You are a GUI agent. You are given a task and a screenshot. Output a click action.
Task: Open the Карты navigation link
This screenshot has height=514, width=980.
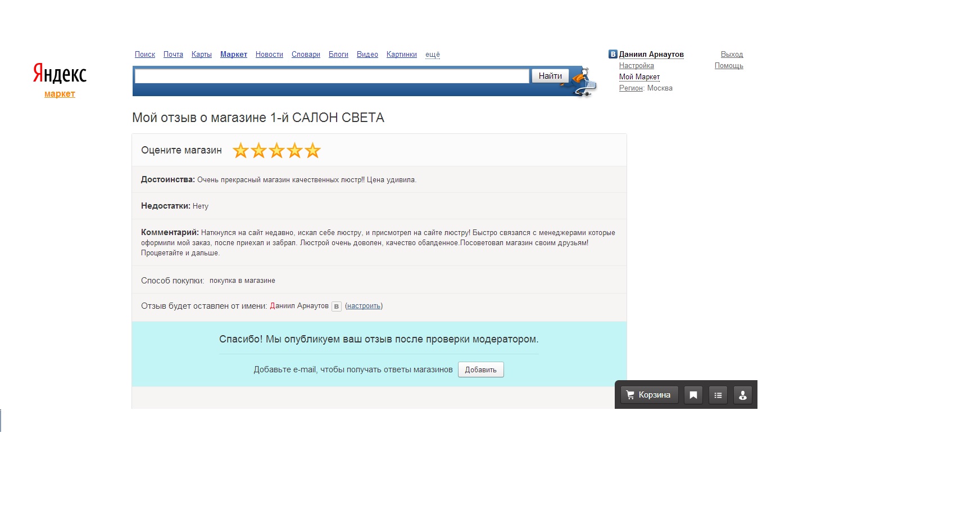[x=202, y=55]
